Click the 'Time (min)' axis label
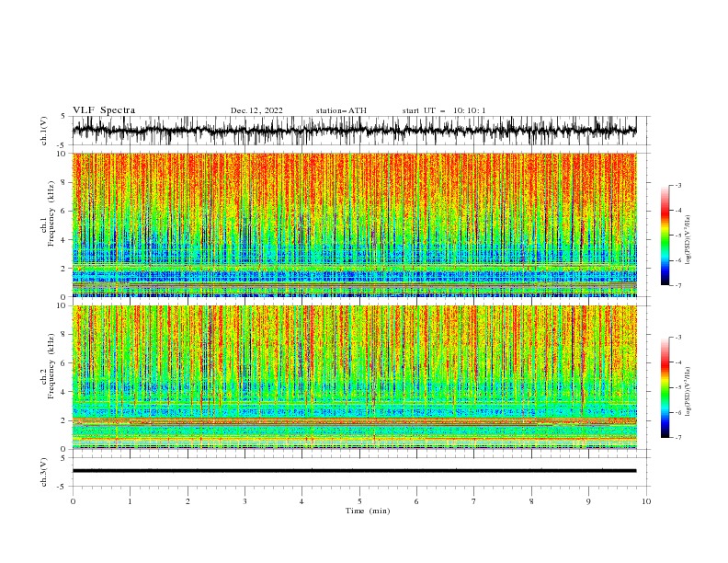Screen dimensions: 728x563 point(368,511)
